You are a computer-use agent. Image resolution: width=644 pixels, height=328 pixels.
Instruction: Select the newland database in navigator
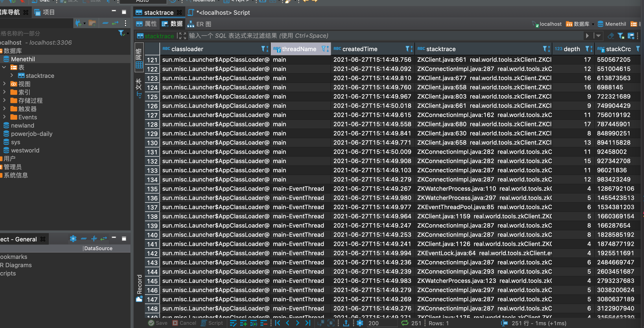[x=23, y=125]
